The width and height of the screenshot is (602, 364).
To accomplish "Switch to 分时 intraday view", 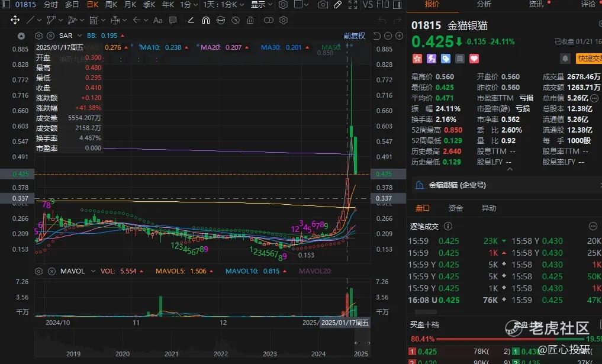I will pyautogui.click(x=51, y=5).
